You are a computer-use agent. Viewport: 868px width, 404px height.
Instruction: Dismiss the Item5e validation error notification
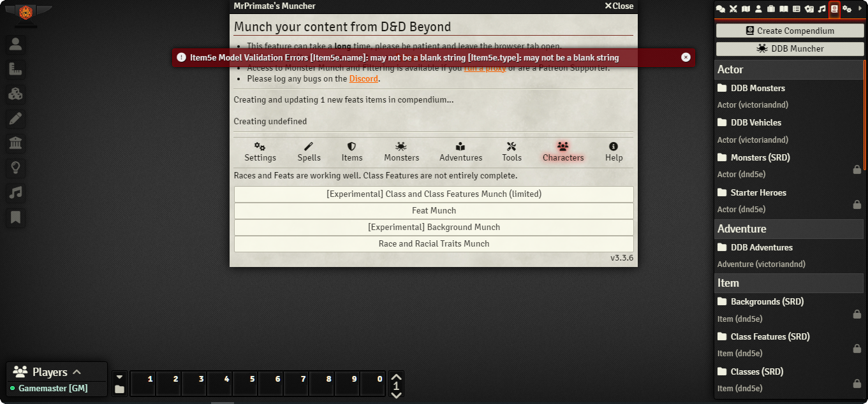click(686, 57)
